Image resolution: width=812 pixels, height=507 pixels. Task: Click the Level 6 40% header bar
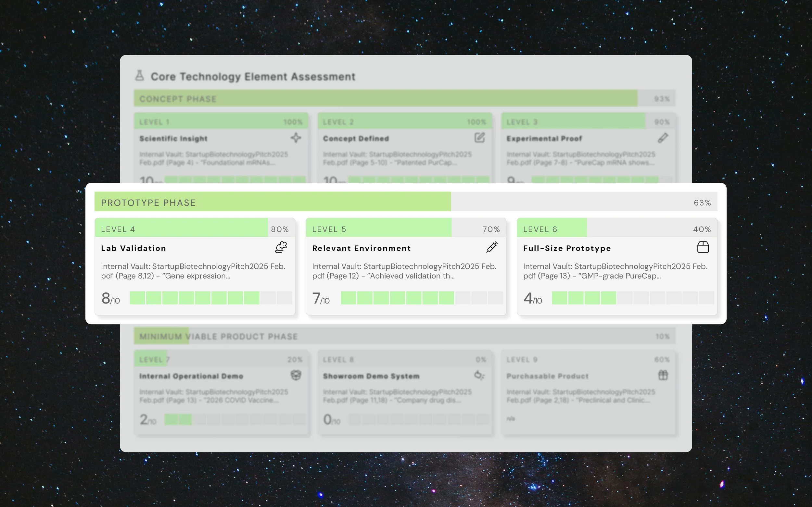(617, 228)
